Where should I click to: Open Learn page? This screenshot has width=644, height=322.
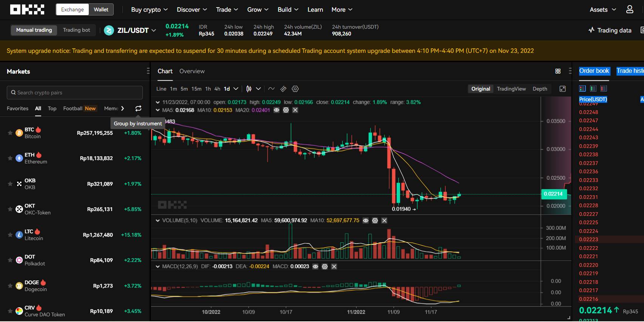315,9
